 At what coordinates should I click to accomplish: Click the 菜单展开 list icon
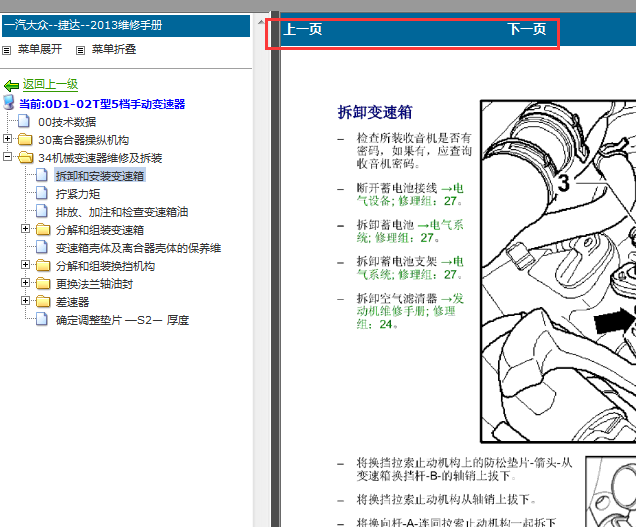tap(6, 50)
